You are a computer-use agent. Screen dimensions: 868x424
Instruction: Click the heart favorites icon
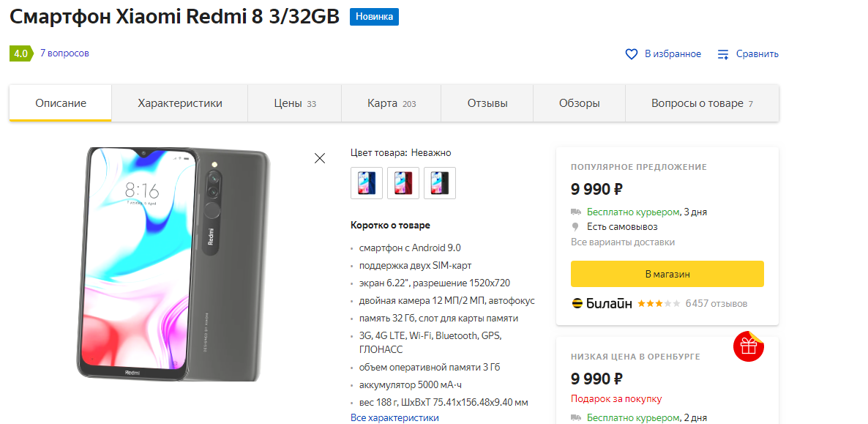pos(632,54)
